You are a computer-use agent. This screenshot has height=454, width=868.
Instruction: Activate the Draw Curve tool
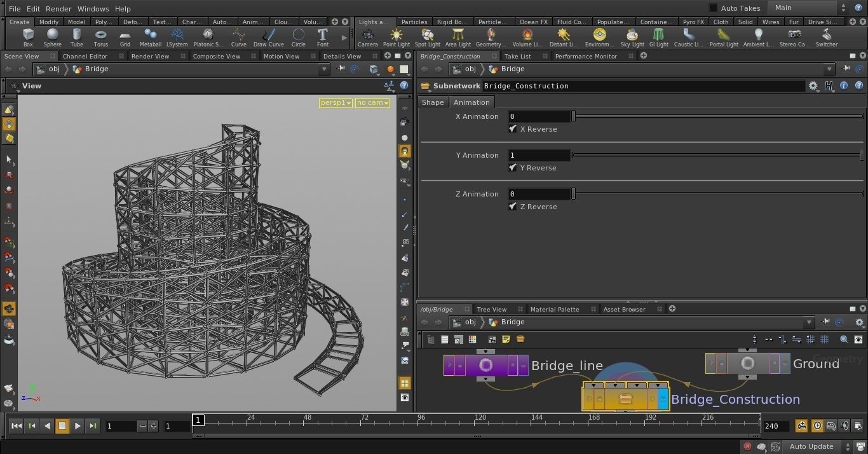269,38
